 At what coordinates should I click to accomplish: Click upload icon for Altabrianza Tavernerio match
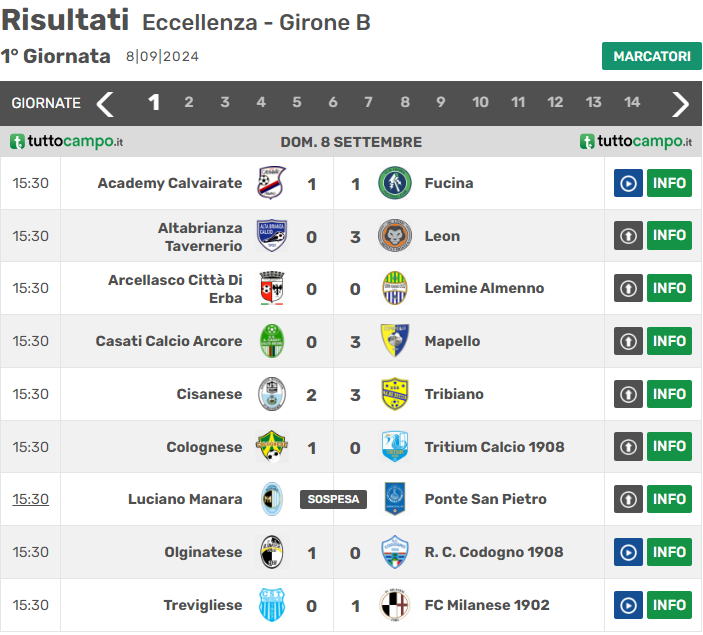point(628,236)
